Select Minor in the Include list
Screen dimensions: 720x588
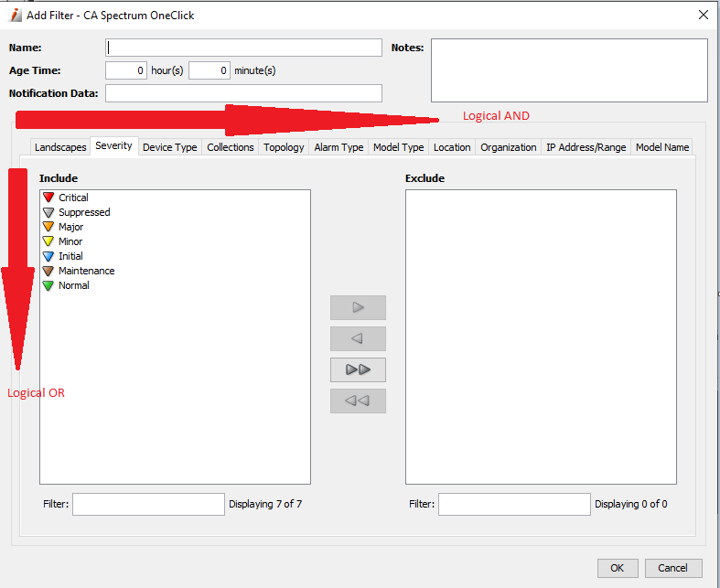[x=70, y=241]
